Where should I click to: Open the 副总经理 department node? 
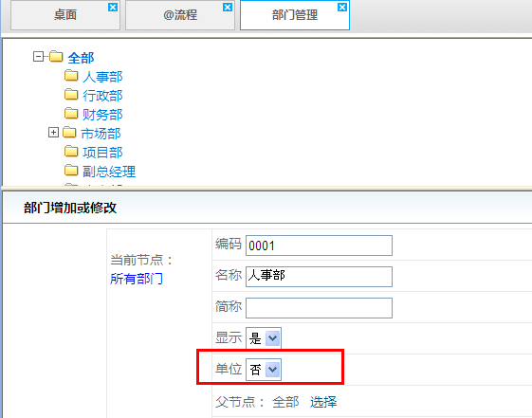109,172
